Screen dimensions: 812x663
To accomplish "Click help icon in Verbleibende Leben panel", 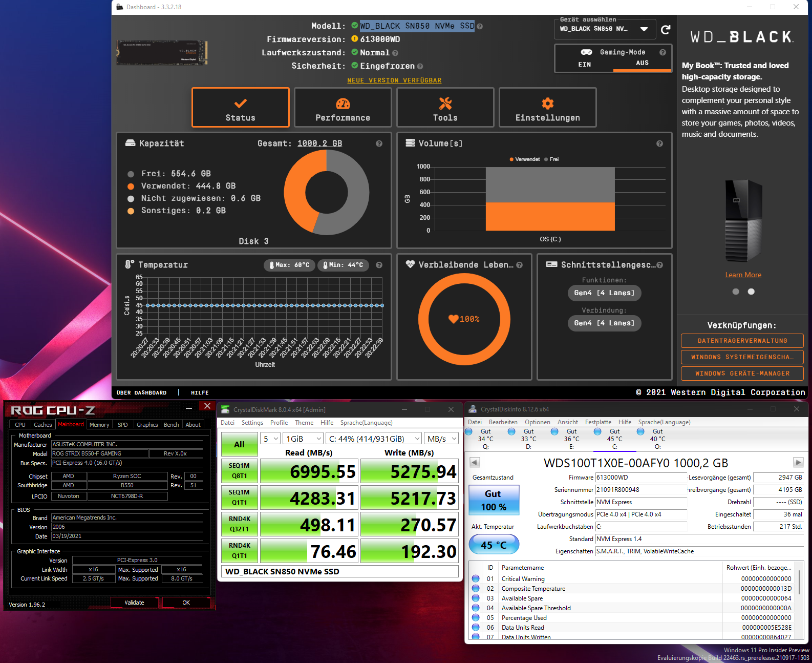I will pyautogui.click(x=519, y=265).
